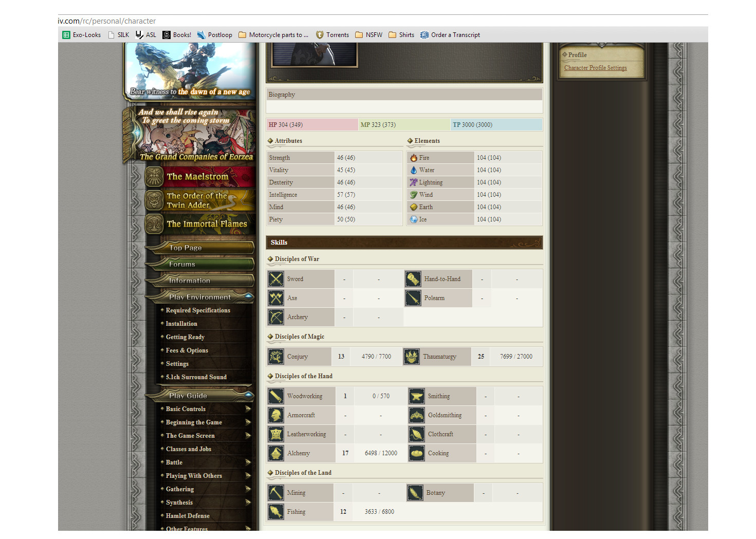
Task: Open the Books! bookmark
Action: pos(177,35)
